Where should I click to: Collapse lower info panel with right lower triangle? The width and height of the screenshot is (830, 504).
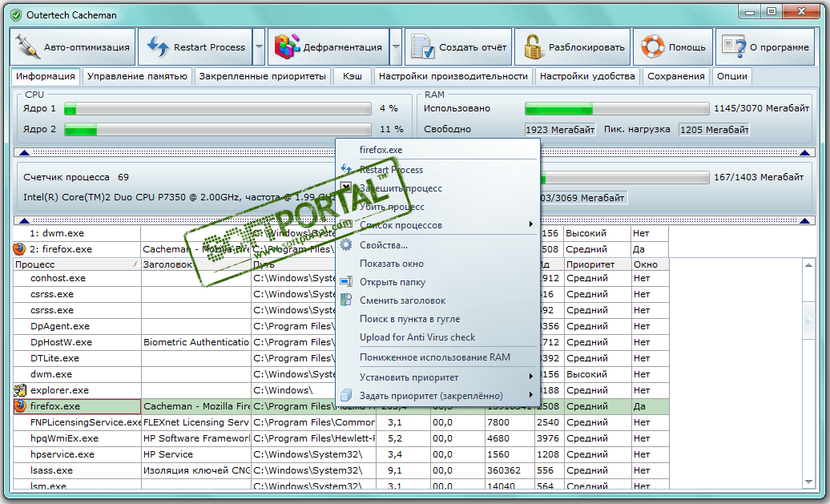coord(804,220)
